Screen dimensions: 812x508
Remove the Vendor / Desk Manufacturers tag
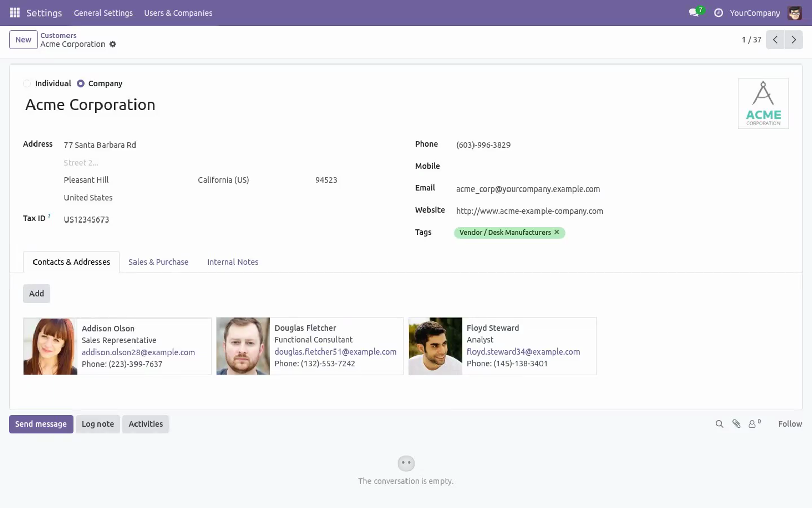click(x=557, y=232)
